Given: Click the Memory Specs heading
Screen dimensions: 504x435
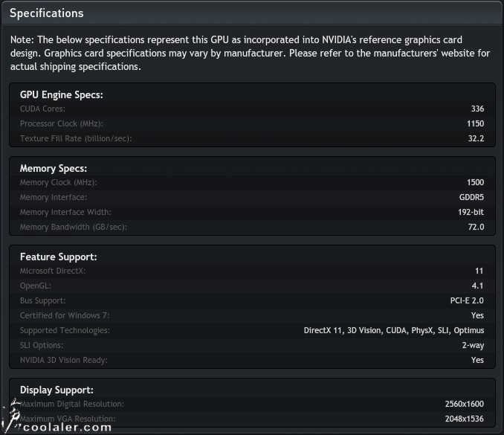Looking at the screenshot, I should pyautogui.click(x=54, y=169).
